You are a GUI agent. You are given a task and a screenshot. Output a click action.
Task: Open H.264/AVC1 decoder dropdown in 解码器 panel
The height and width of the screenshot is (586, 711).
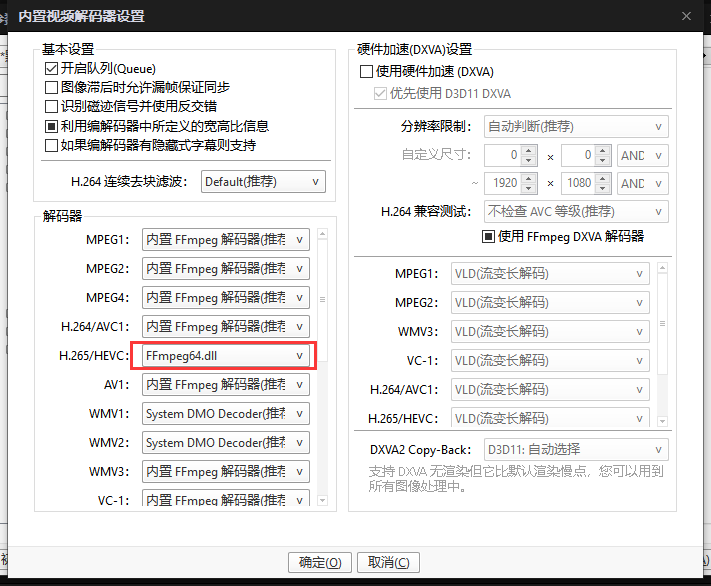coord(226,327)
